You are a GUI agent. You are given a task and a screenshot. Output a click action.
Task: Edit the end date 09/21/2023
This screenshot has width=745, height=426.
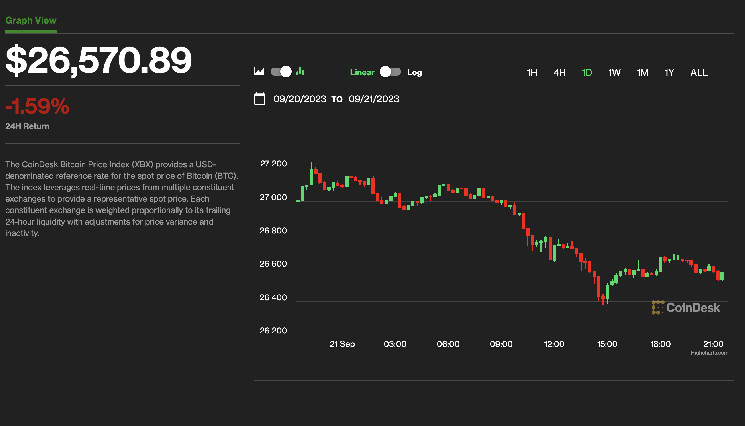(x=374, y=99)
